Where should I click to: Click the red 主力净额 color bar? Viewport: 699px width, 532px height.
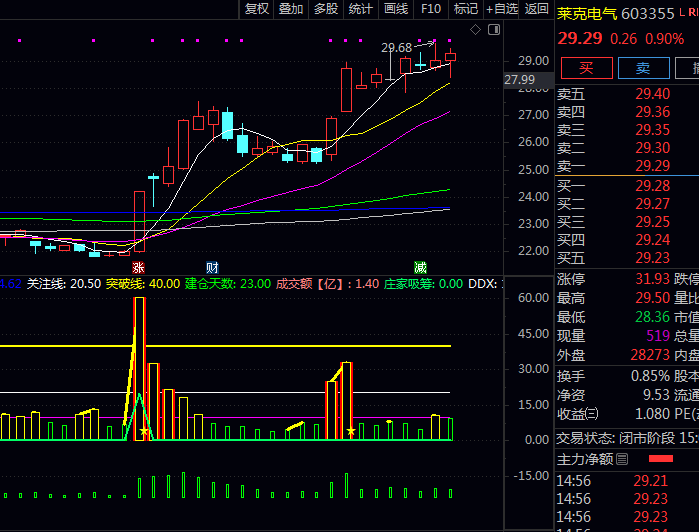662,459
